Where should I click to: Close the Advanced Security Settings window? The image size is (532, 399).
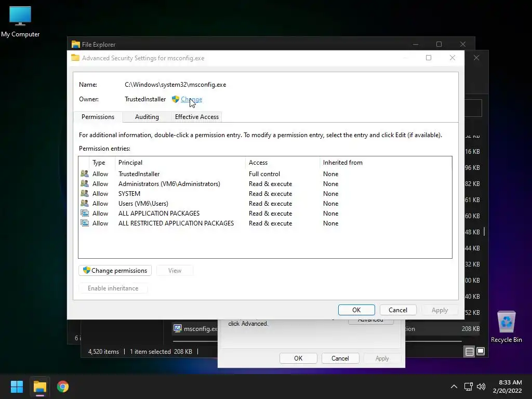pos(453,58)
